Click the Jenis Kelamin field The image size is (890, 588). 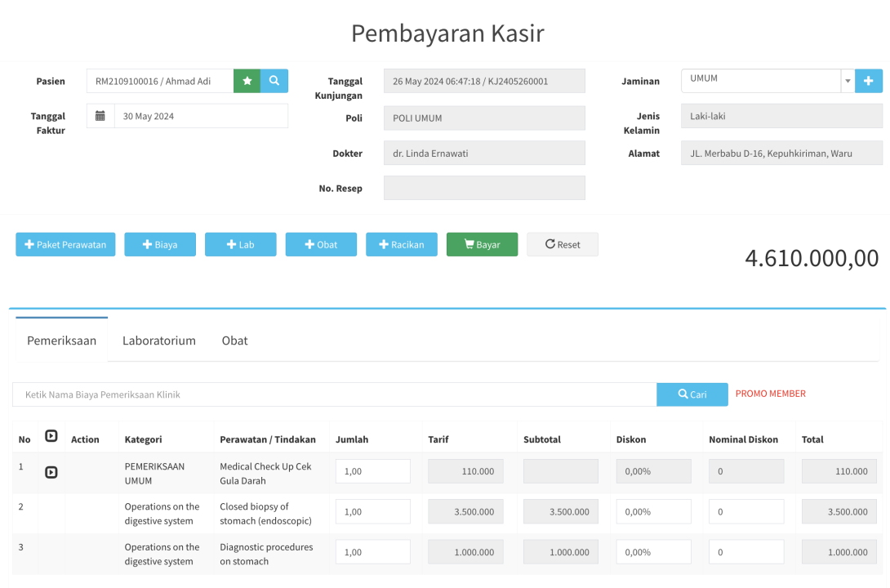781,116
